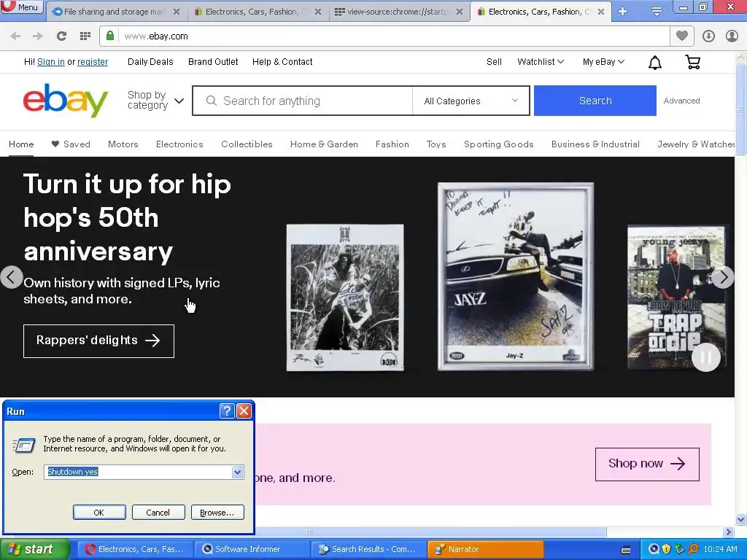Open the Windows start button
Image resolution: width=747 pixels, height=560 pixels.
pos(35,549)
